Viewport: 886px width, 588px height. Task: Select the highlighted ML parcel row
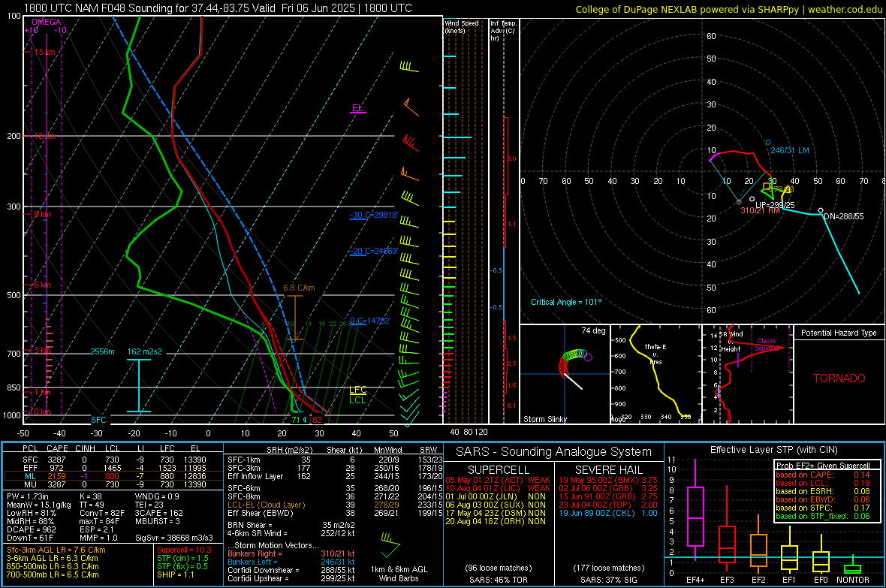point(113,476)
